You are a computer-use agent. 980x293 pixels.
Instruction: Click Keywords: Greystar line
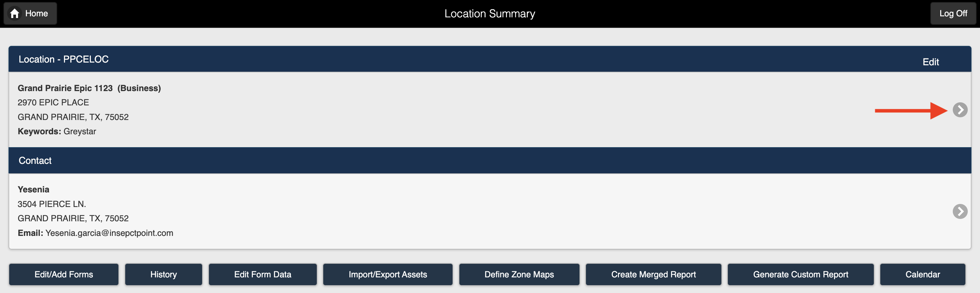57,132
